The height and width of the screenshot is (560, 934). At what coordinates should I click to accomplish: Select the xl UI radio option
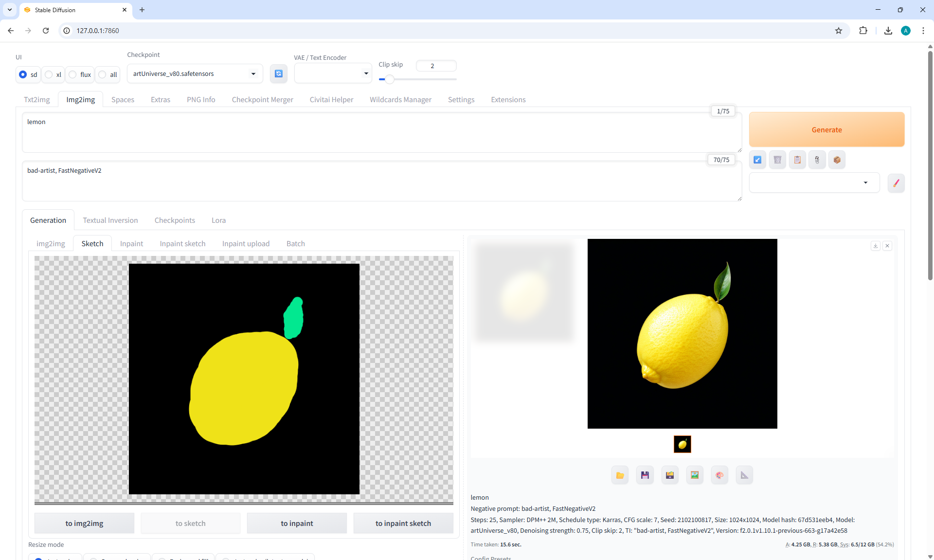tap(49, 74)
